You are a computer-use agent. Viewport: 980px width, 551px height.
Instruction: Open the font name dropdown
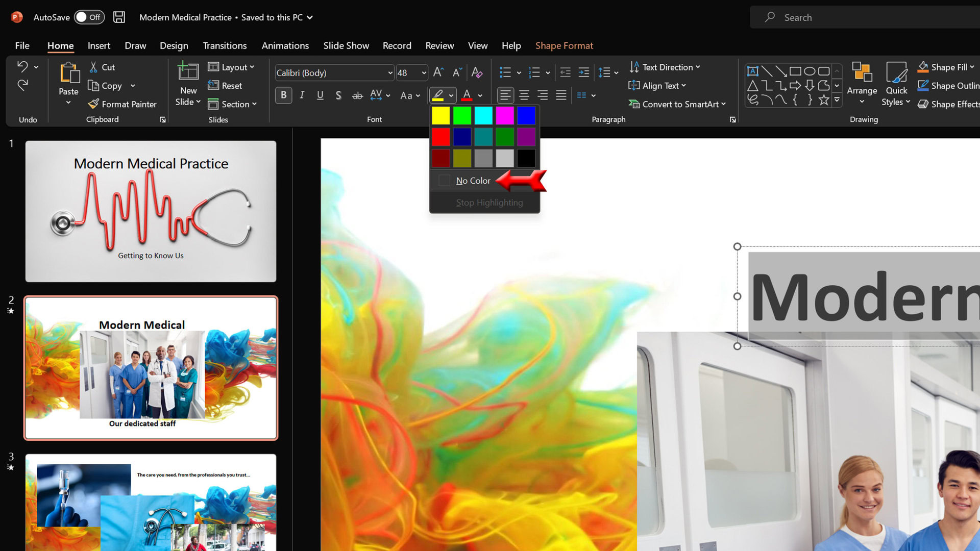(x=390, y=73)
